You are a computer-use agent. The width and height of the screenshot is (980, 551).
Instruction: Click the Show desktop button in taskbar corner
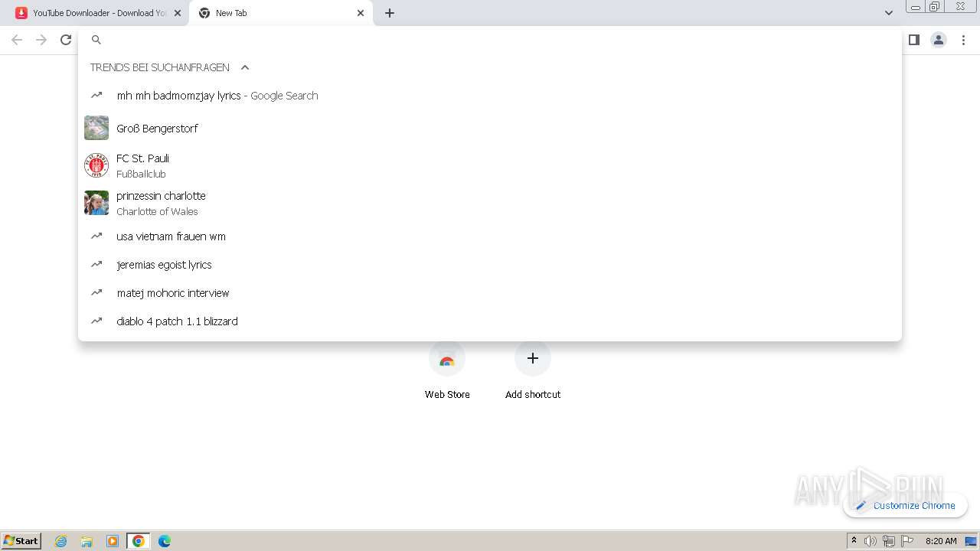point(972,541)
